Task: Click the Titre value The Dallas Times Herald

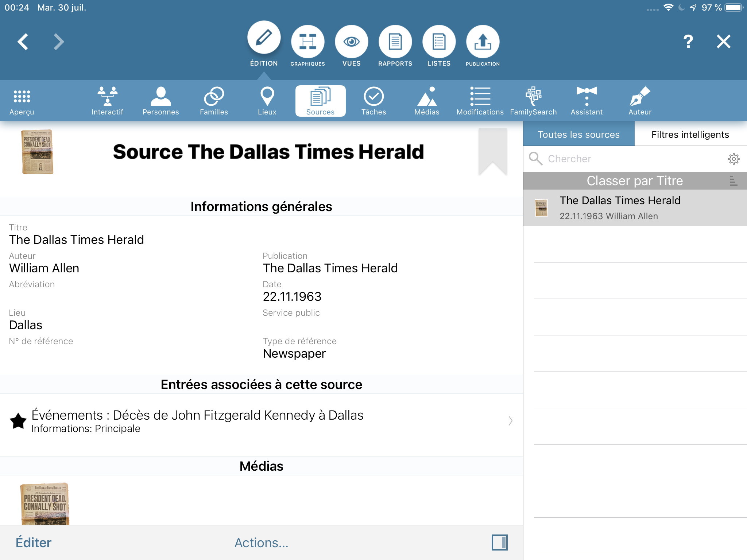Action: [x=77, y=240]
